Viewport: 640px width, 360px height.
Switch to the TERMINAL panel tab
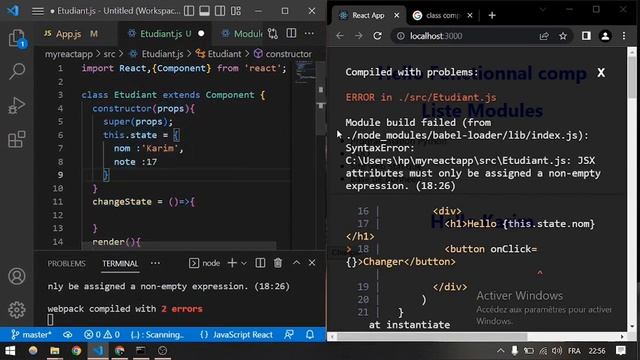coord(120,264)
